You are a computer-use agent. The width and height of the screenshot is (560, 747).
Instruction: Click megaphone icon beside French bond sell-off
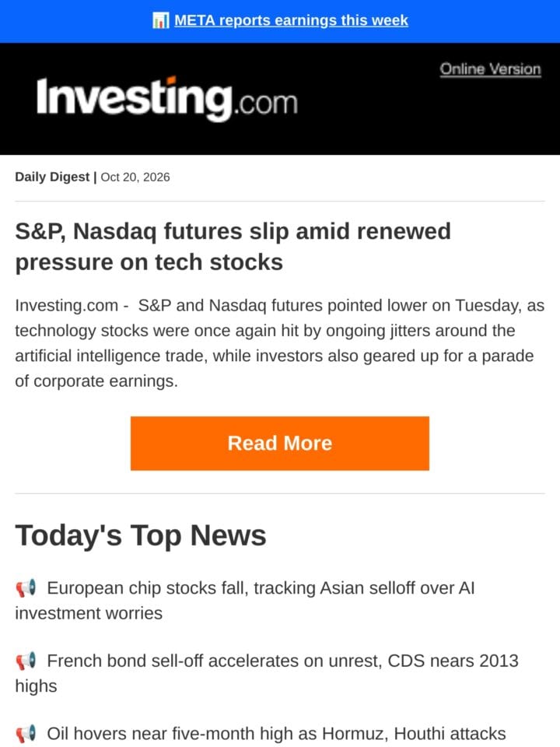point(26,661)
